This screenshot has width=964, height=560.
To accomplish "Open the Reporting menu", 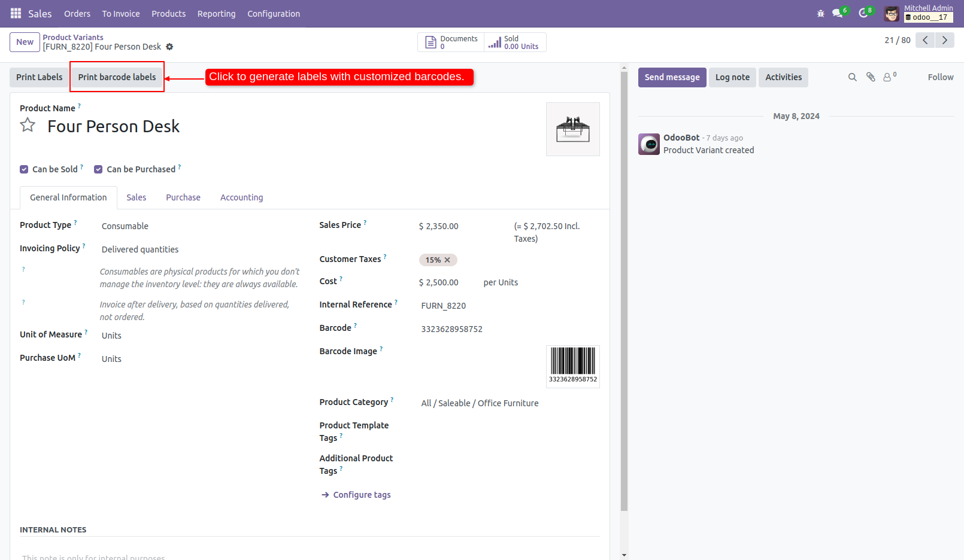I will (216, 13).
